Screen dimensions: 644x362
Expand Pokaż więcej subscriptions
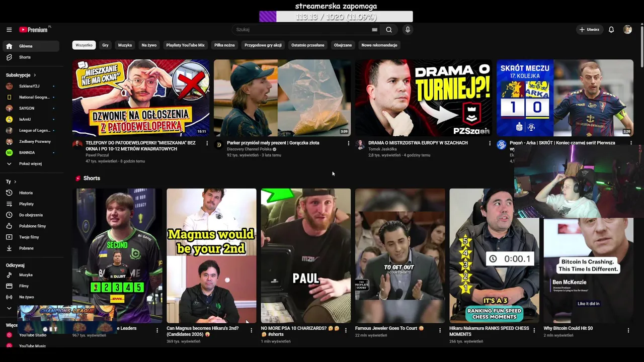[30, 164]
